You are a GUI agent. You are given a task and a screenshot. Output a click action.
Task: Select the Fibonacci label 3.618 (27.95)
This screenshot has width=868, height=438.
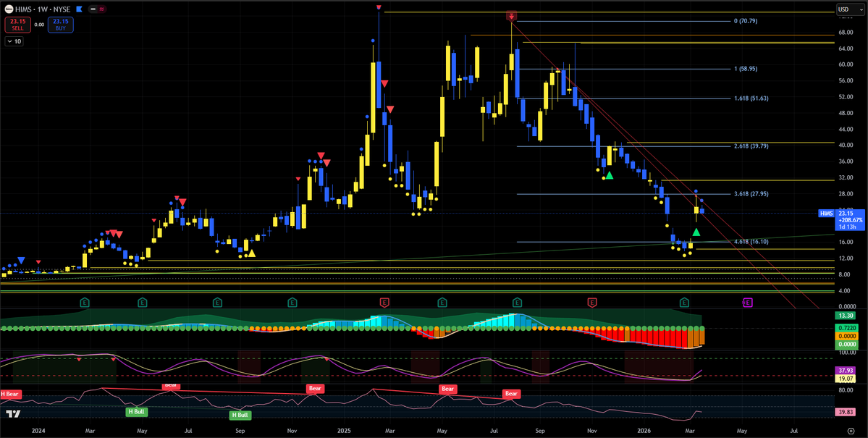coord(751,194)
